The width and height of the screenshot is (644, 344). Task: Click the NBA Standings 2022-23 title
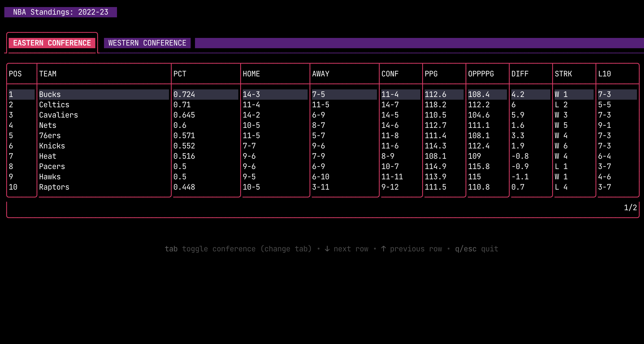click(x=61, y=12)
